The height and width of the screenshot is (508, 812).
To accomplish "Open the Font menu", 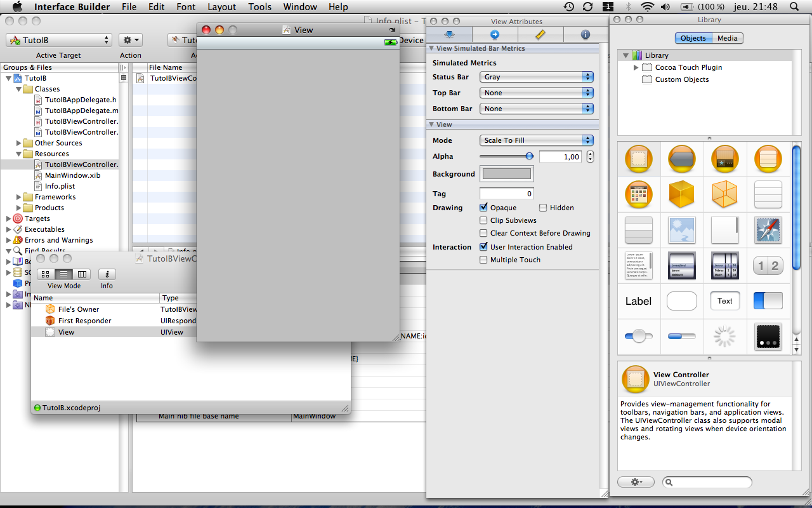I will (186, 7).
